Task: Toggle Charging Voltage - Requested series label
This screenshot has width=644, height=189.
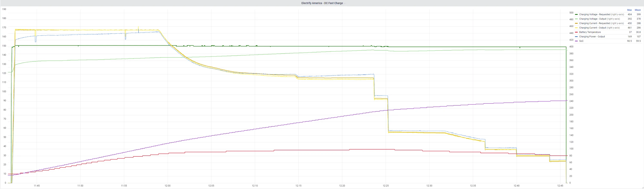Action: tap(594, 15)
